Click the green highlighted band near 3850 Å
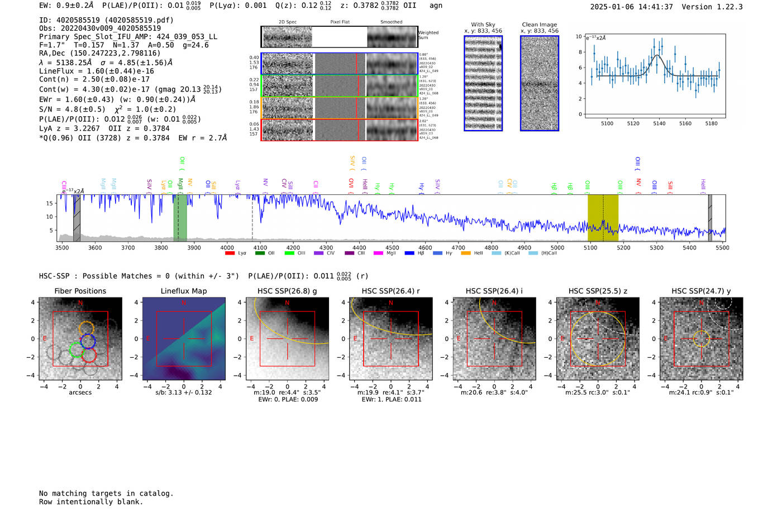The width and height of the screenshot is (782, 532). (x=180, y=218)
